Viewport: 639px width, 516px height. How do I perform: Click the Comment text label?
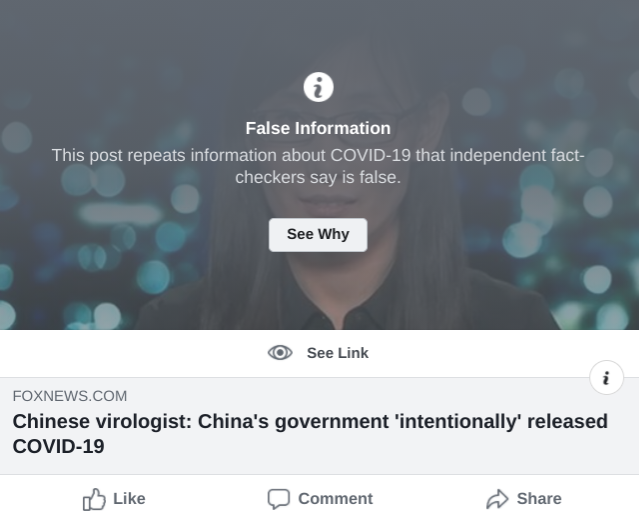point(335,498)
